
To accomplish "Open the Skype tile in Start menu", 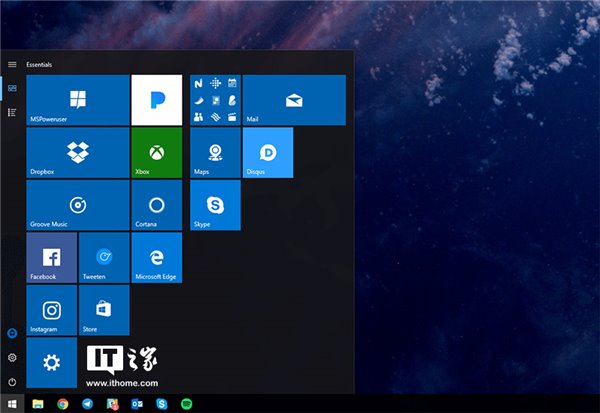I will pyautogui.click(x=215, y=205).
